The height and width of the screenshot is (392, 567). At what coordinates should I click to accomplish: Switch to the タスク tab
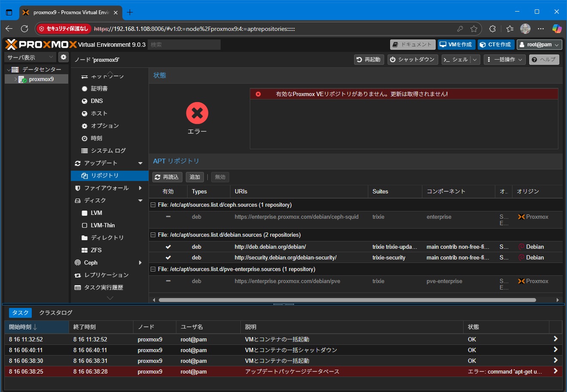(20, 313)
